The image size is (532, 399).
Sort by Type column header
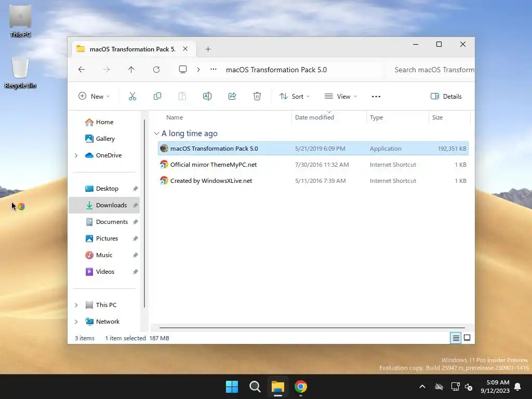coord(376,117)
